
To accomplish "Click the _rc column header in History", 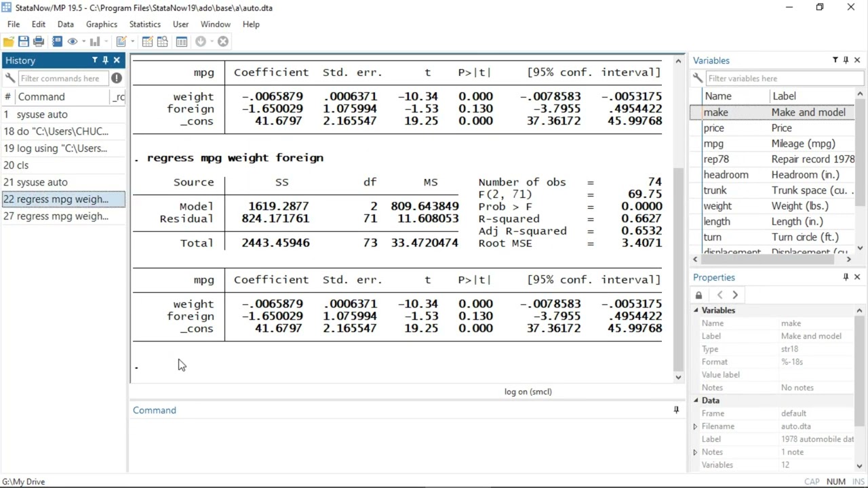I will click(119, 97).
